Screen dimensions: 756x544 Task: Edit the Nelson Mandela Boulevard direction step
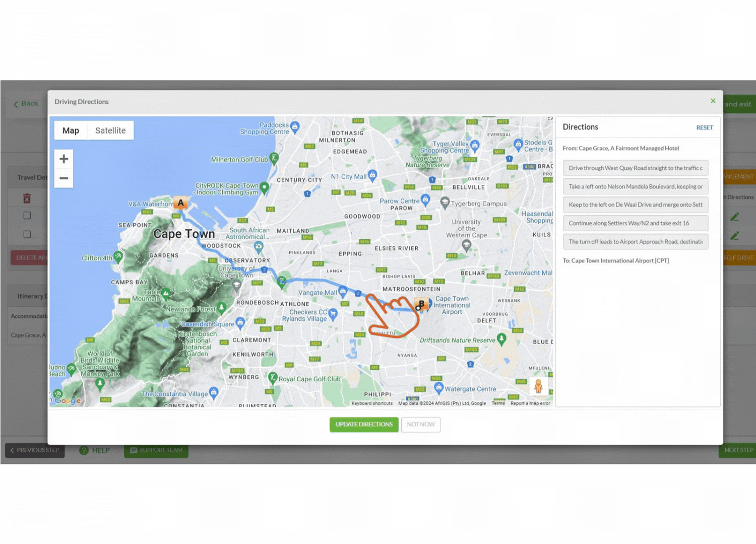[635, 187]
